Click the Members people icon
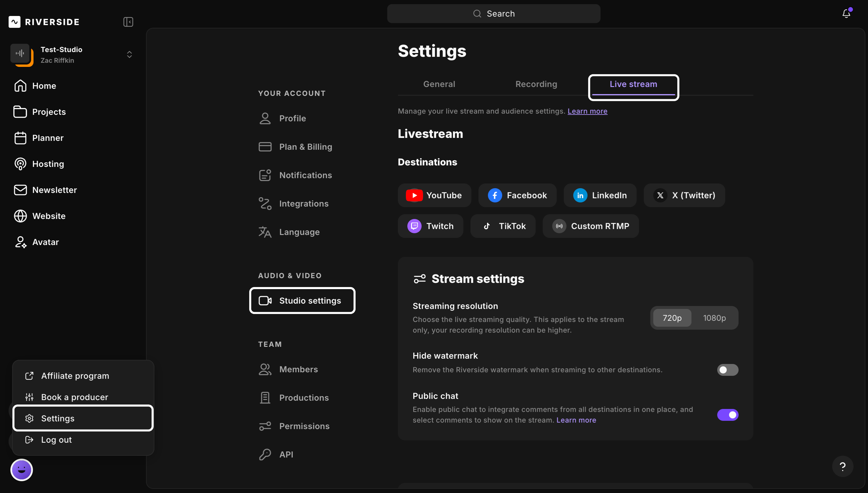Viewport: 868px width, 493px height. point(265,369)
